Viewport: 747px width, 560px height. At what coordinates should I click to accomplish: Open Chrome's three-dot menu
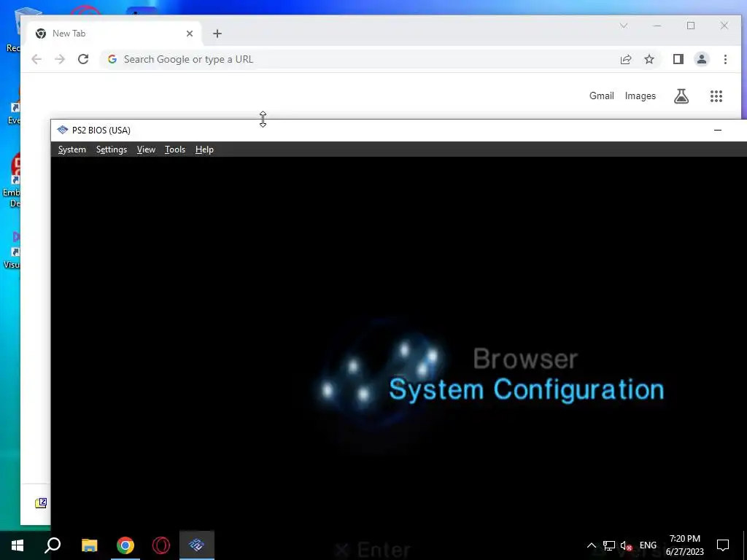(x=725, y=59)
